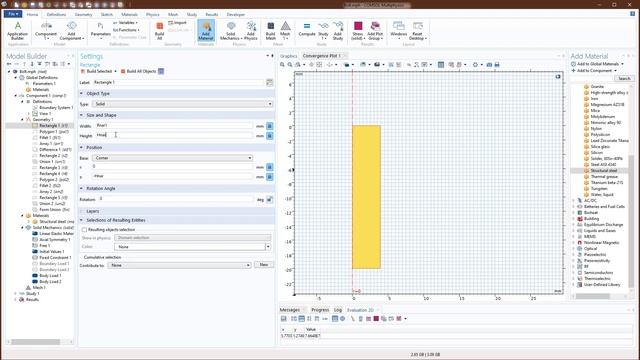Screen dimensions: 640x360
Task: Click the Add Material list vertical scrollbar
Action: pyautogui.click(x=631, y=221)
